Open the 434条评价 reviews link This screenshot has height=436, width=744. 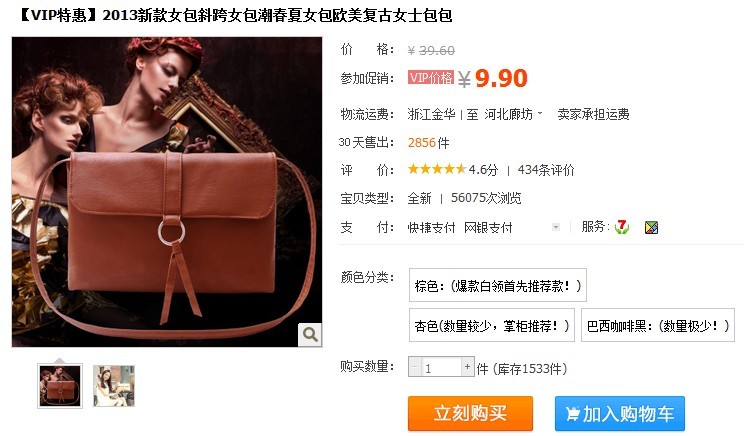click(546, 170)
